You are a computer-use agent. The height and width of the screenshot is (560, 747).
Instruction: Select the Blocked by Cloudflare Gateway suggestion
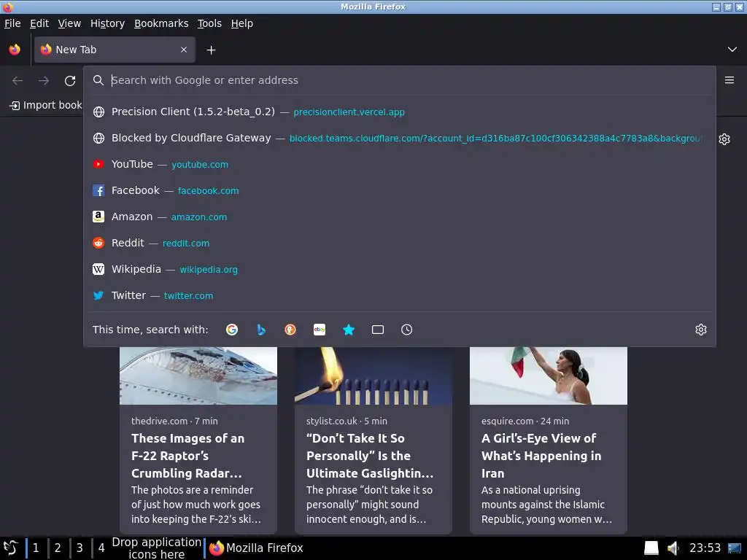click(399, 138)
